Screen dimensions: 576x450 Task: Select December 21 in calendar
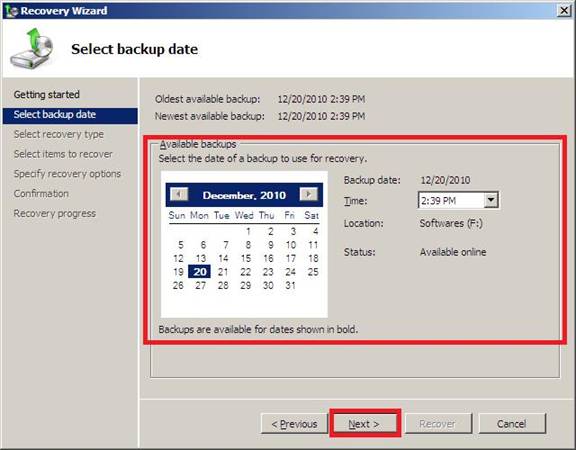click(x=223, y=272)
